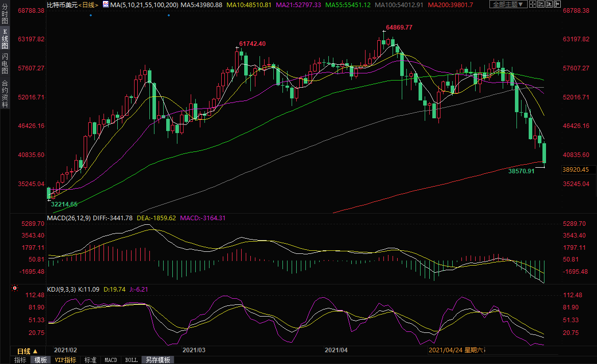Click the 38570.91 low price label

tap(522, 171)
